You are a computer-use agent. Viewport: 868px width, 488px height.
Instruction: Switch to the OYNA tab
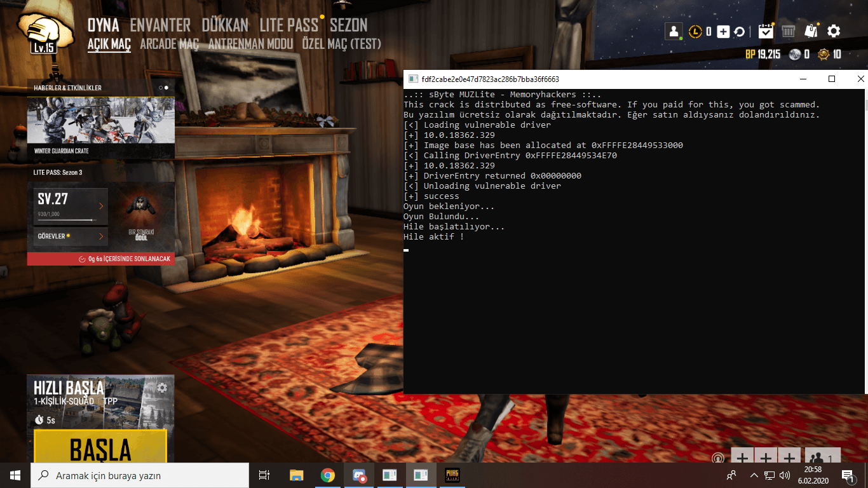pos(104,25)
